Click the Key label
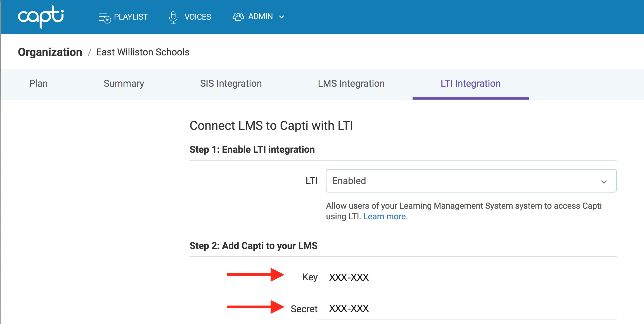The height and width of the screenshot is (324, 644). 310,277
